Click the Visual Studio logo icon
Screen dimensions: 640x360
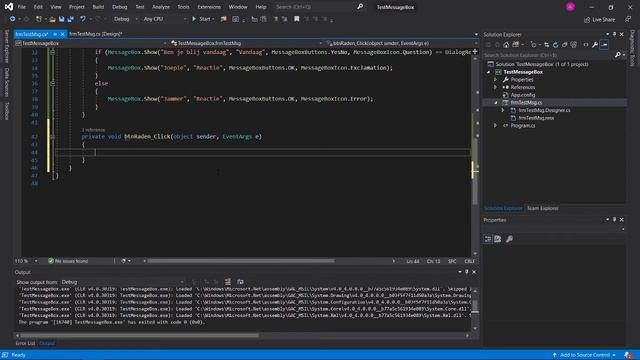tap(9, 7)
